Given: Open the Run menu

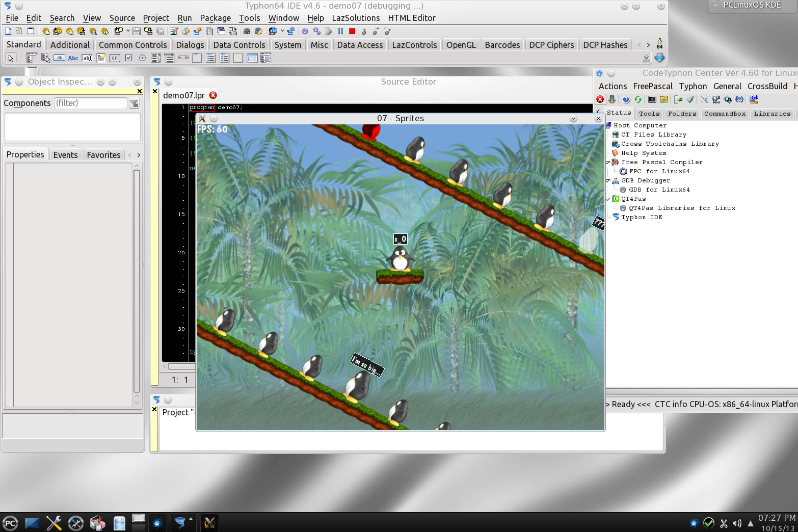Looking at the screenshot, I should pyautogui.click(x=184, y=18).
